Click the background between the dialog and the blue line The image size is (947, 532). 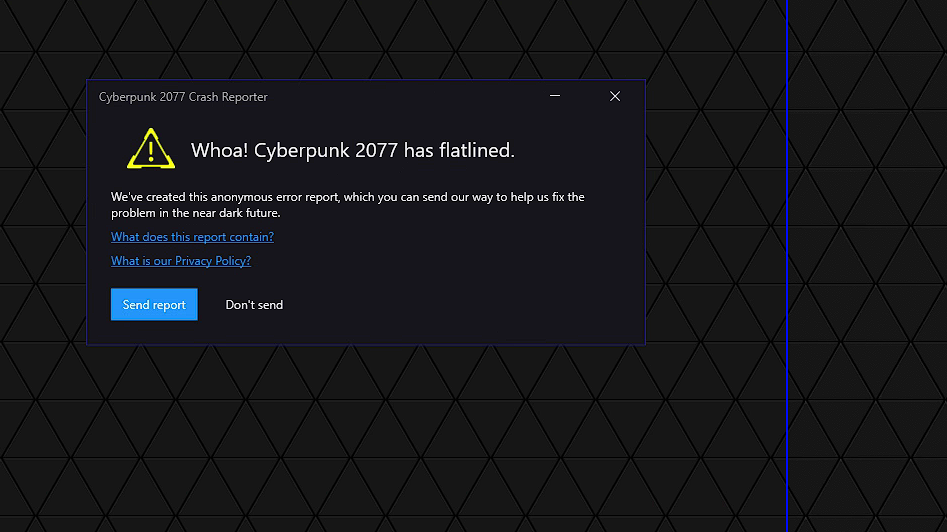(x=715, y=211)
